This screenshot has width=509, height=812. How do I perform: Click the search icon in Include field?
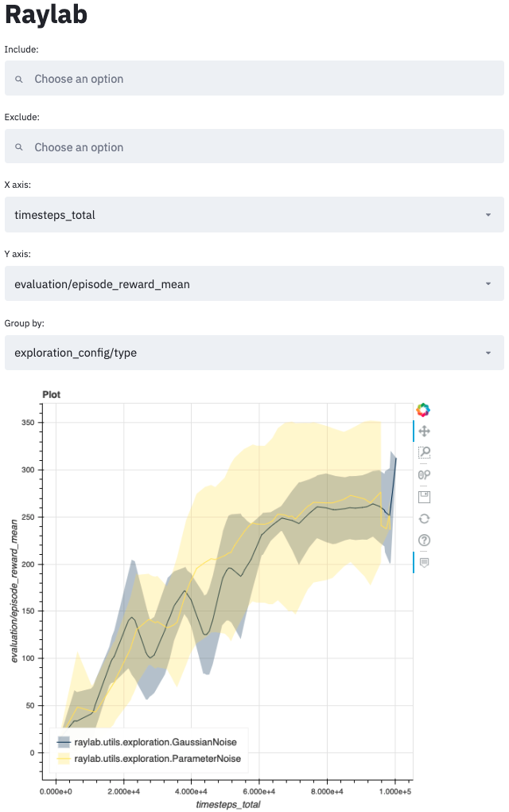click(20, 79)
